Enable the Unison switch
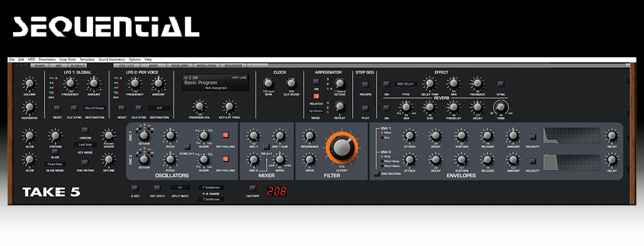The image size is (644, 246). pyautogui.click(x=85, y=130)
